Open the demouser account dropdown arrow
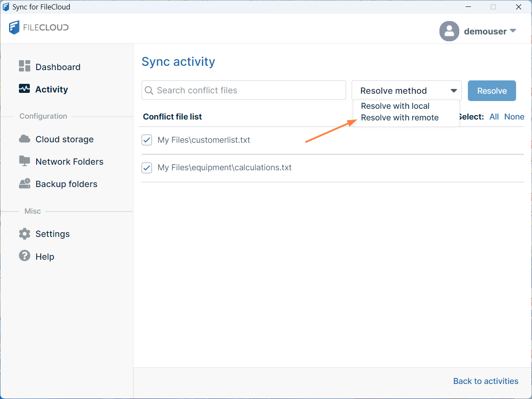This screenshot has width=532, height=399. point(513,31)
